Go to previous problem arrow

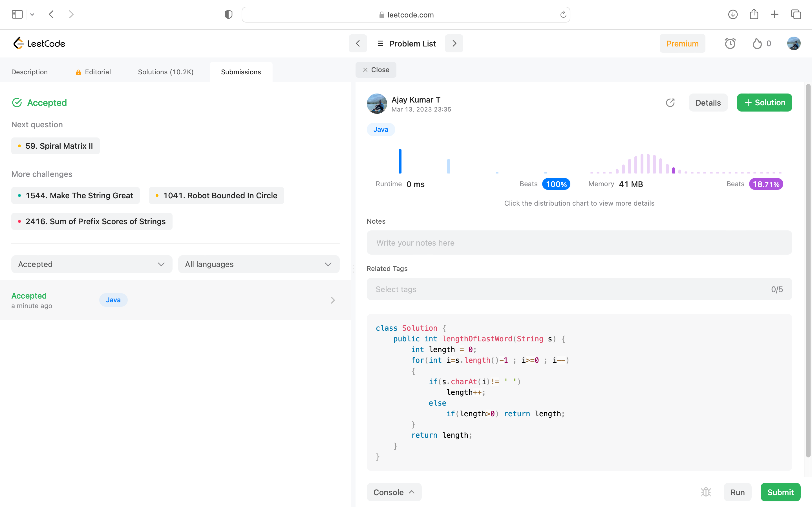click(358, 43)
